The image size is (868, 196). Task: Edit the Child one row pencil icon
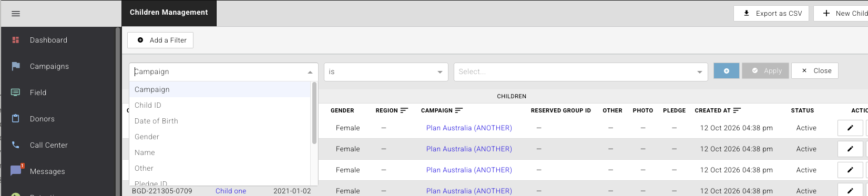850,190
